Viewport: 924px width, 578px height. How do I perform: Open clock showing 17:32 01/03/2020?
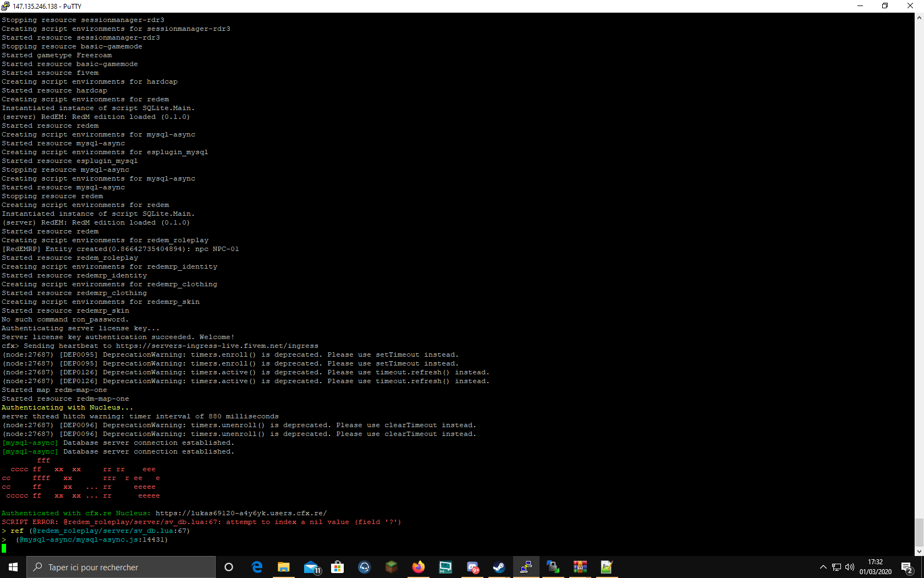[x=876, y=567]
